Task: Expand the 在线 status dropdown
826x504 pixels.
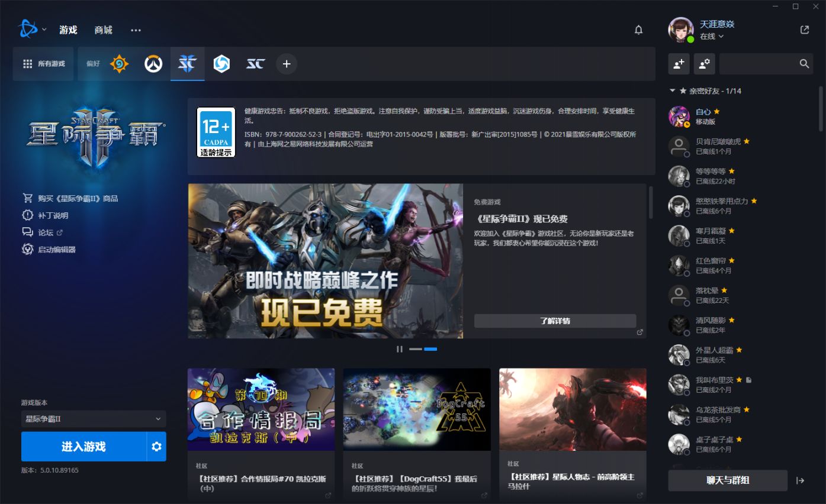Action: click(712, 36)
